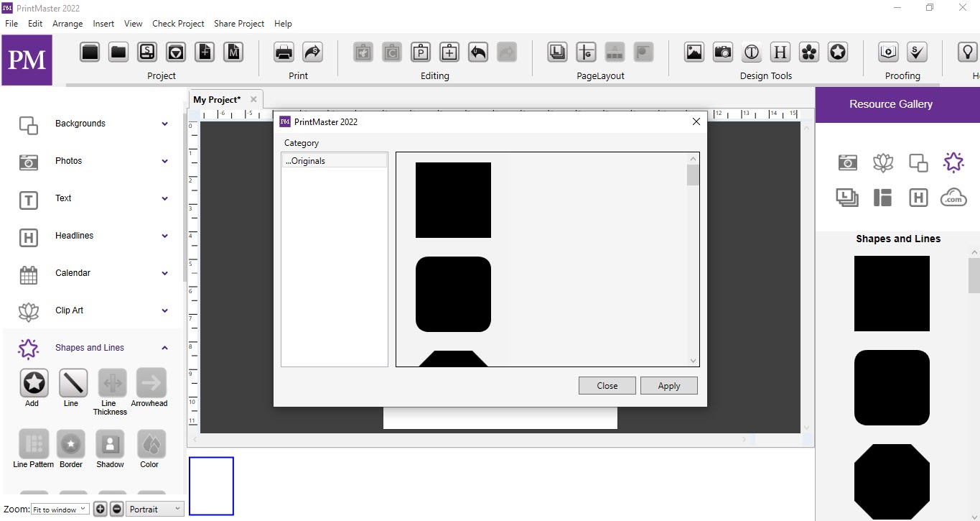Close the PrintMaster 2022 dialog with X
980x521 pixels.
click(696, 121)
